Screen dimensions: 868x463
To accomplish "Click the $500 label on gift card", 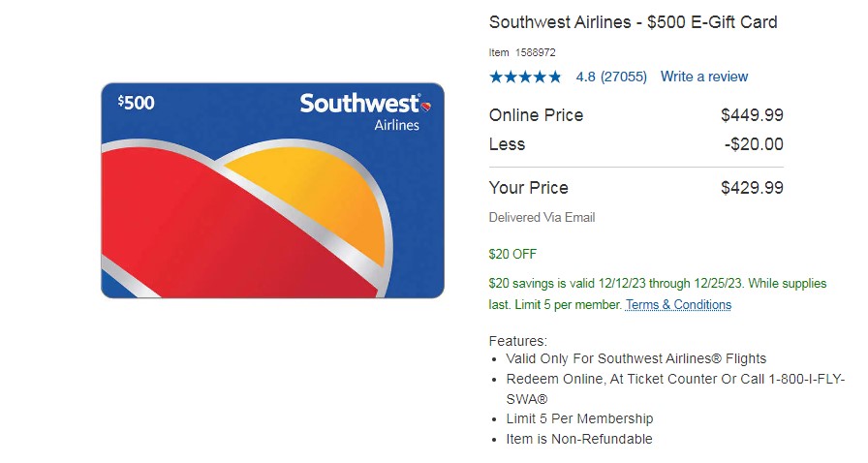I will 137,103.
